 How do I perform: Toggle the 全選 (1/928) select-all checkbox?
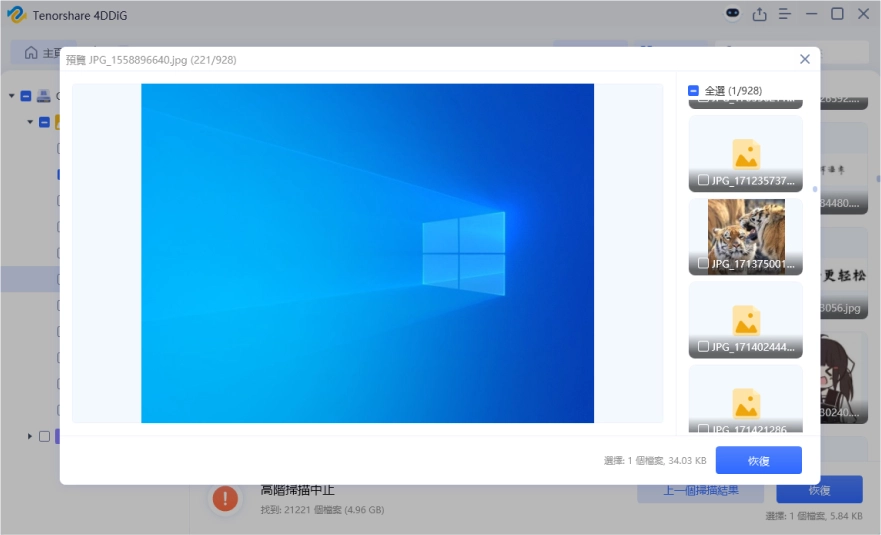[693, 90]
